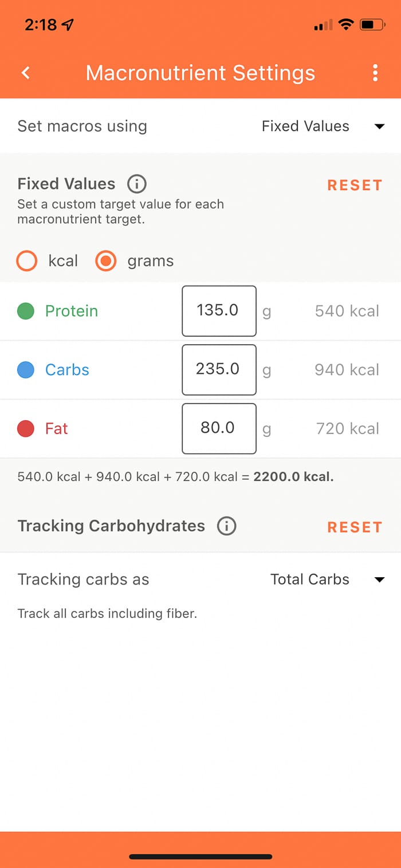Tap the Total Carbs menu option

[309, 579]
